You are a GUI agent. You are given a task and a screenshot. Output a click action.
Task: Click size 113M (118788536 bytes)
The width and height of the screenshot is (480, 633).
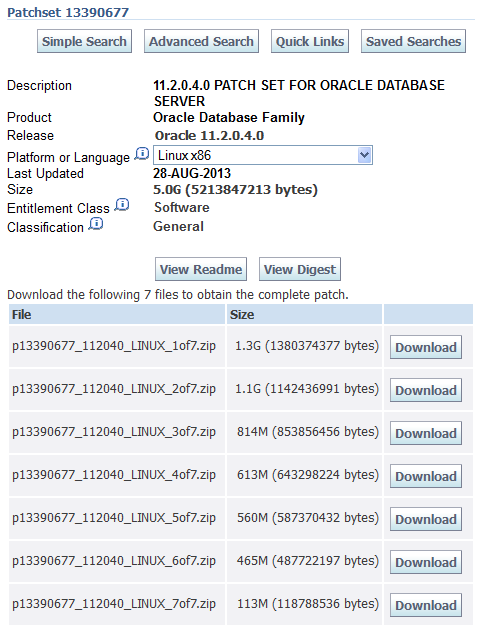click(308, 604)
